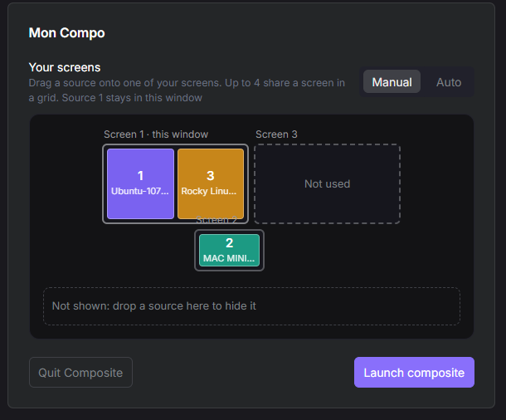Image resolution: width=506 pixels, height=420 pixels.
Task: Click number 2 on the MAC MINI tile
Action: coord(229,242)
